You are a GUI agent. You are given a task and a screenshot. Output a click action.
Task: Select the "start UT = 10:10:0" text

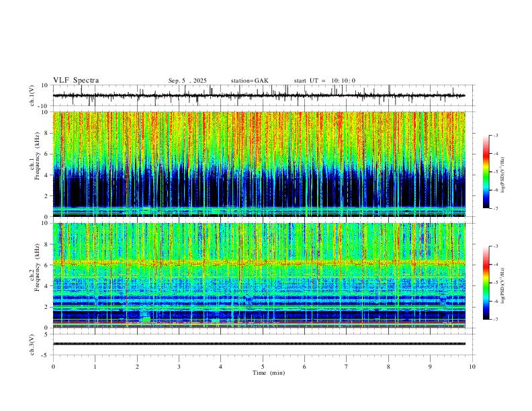pos(324,81)
